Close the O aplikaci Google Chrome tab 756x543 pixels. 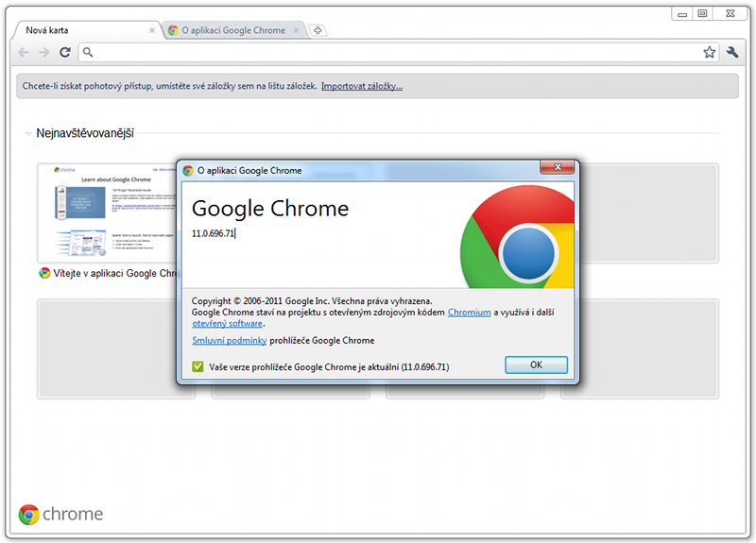(296, 30)
